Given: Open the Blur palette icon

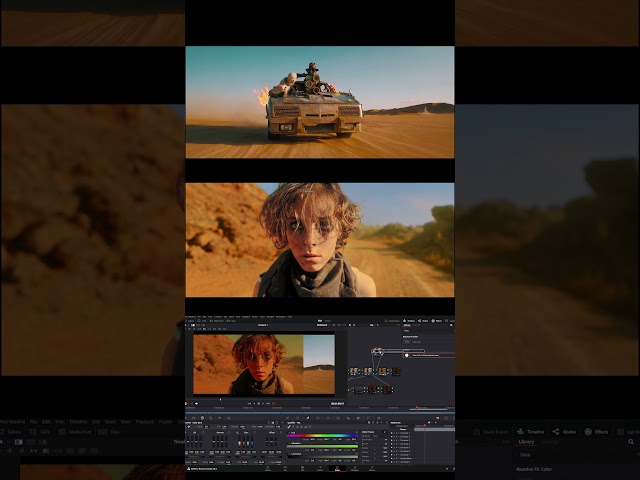Looking at the screenshot, I should [348, 418].
